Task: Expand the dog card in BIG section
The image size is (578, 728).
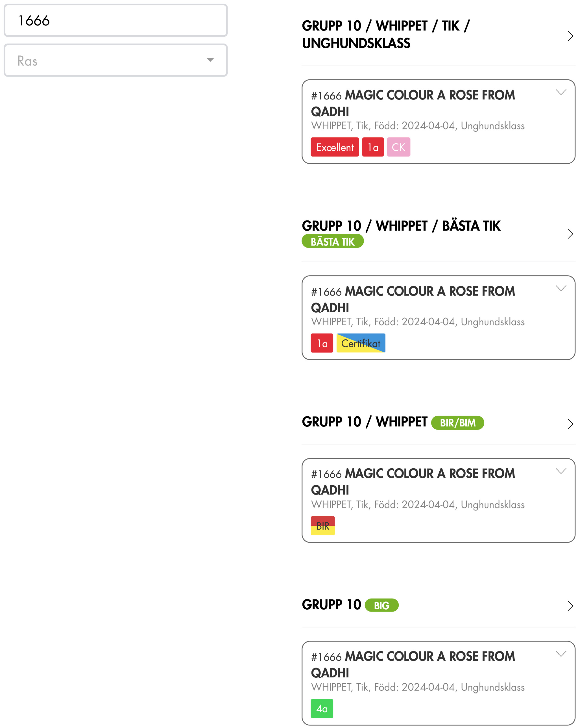Action: click(x=560, y=654)
